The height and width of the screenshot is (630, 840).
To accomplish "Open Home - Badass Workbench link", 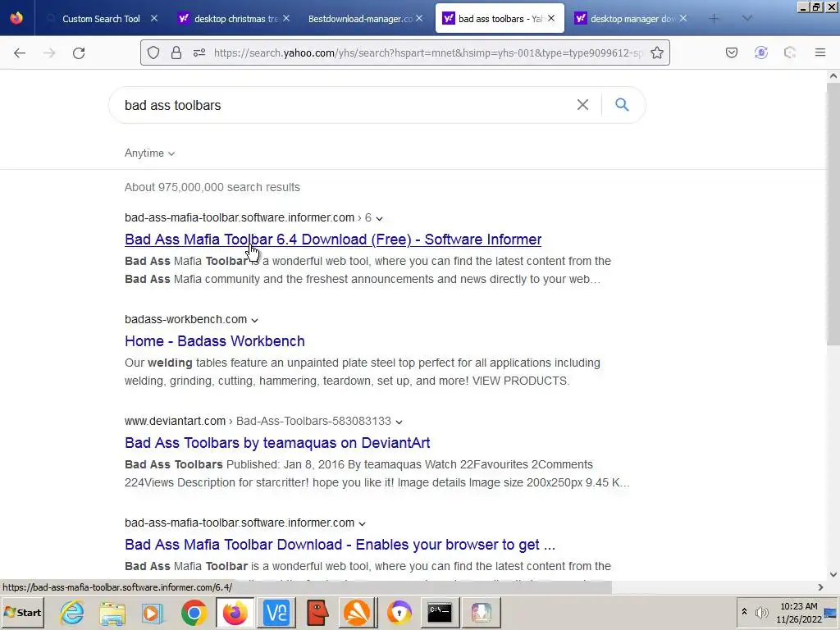I will (x=215, y=341).
